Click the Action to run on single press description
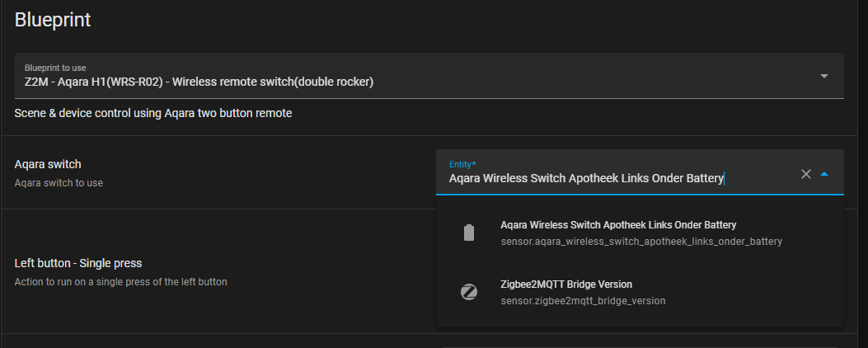This screenshot has height=348, width=868. point(120,281)
